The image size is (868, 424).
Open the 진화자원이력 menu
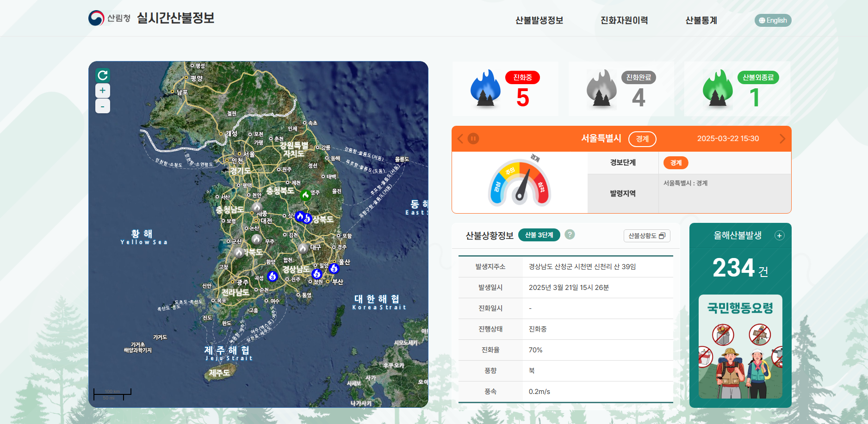[624, 20]
